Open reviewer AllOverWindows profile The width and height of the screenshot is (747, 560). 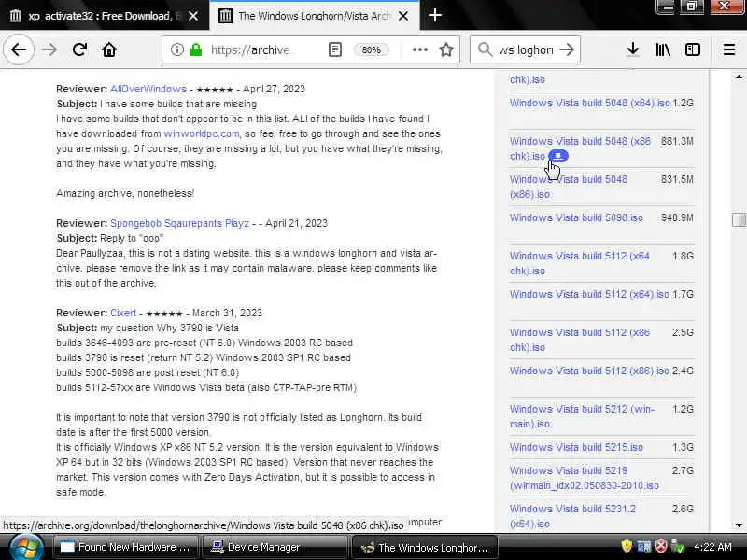tap(148, 89)
